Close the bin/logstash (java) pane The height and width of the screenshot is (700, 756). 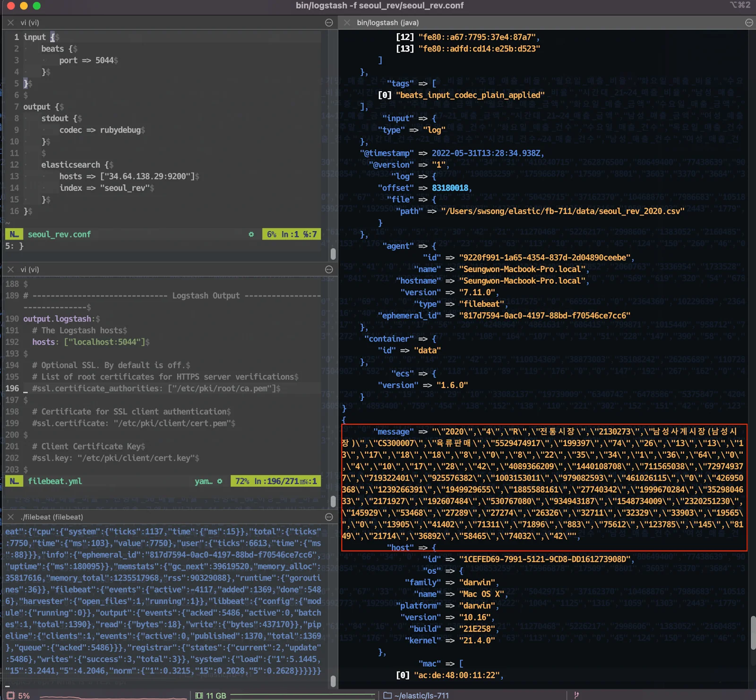[347, 23]
